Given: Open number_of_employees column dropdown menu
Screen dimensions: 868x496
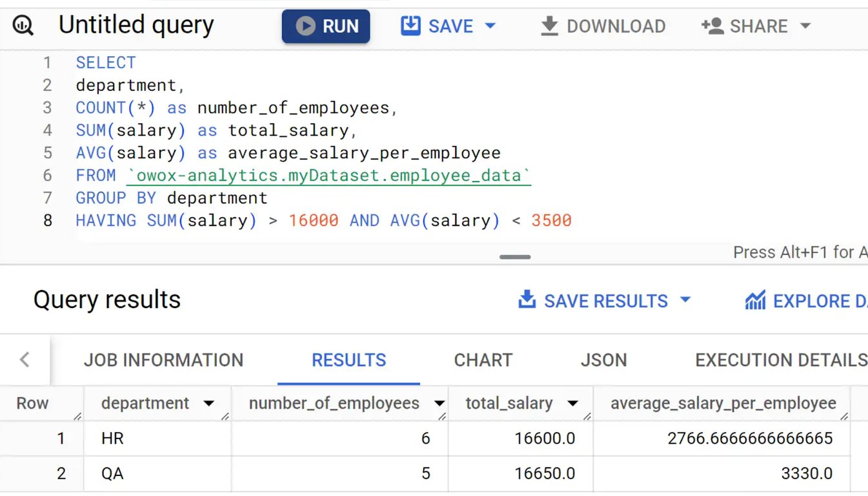Looking at the screenshot, I should pyautogui.click(x=439, y=404).
